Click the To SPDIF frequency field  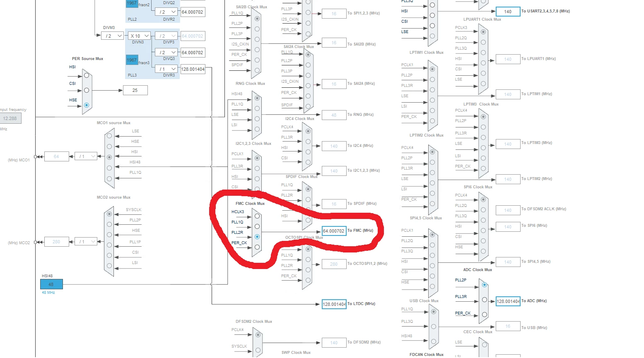[334, 204]
